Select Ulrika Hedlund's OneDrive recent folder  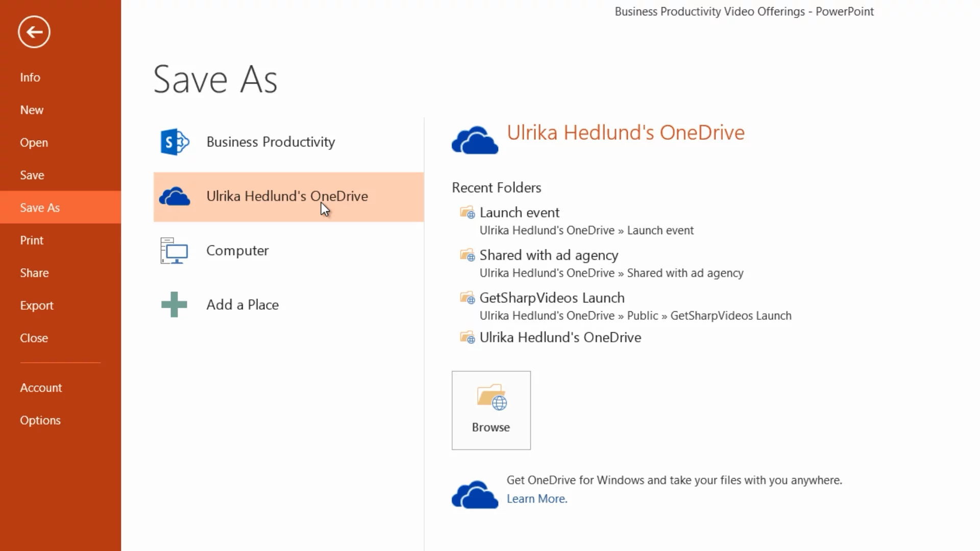click(x=560, y=337)
